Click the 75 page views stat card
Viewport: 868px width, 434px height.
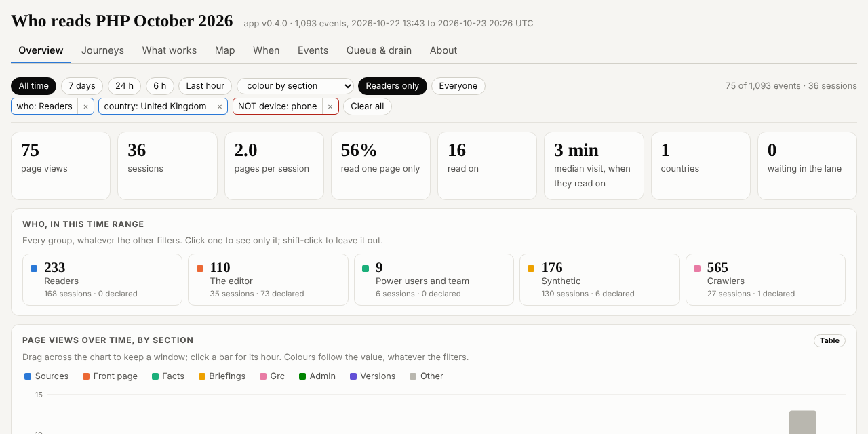60,165
